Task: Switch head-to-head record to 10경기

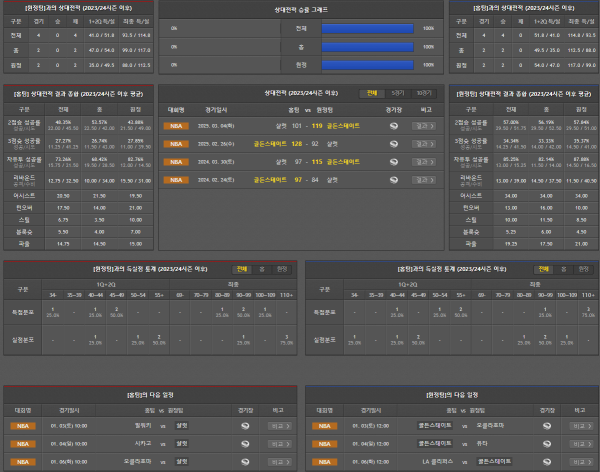Action: point(424,91)
